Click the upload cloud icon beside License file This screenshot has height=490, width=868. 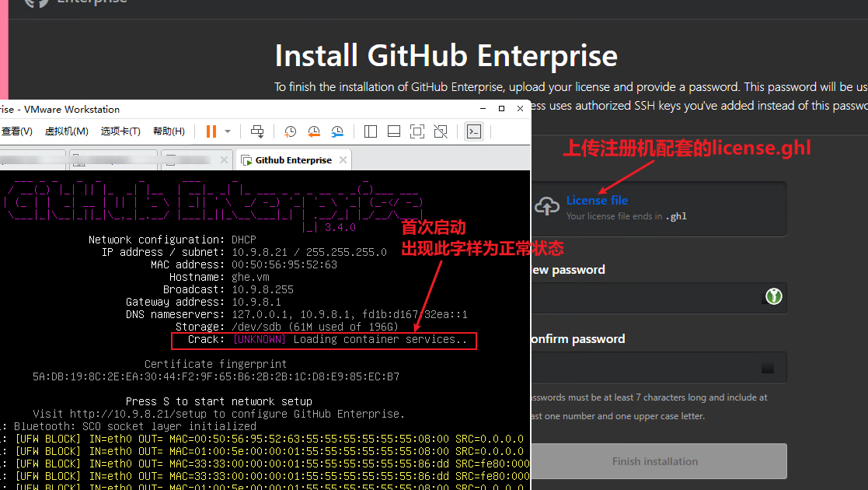[x=547, y=207]
